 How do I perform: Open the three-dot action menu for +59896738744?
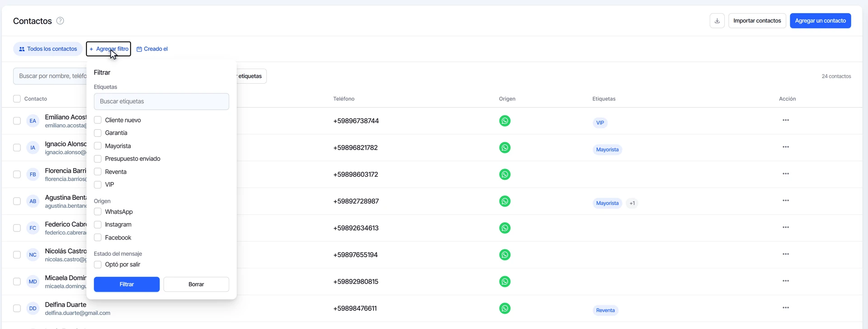pos(786,120)
